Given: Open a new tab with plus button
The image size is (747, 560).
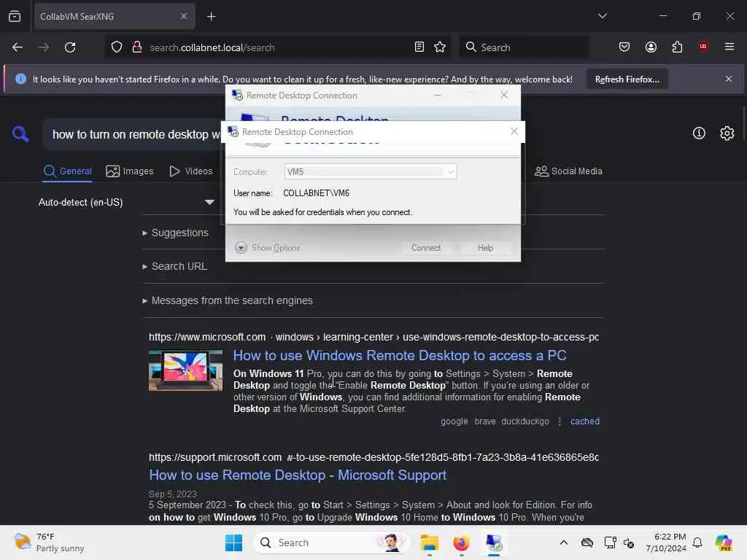Looking at the screenshot, I should click(x=211, y=17).
